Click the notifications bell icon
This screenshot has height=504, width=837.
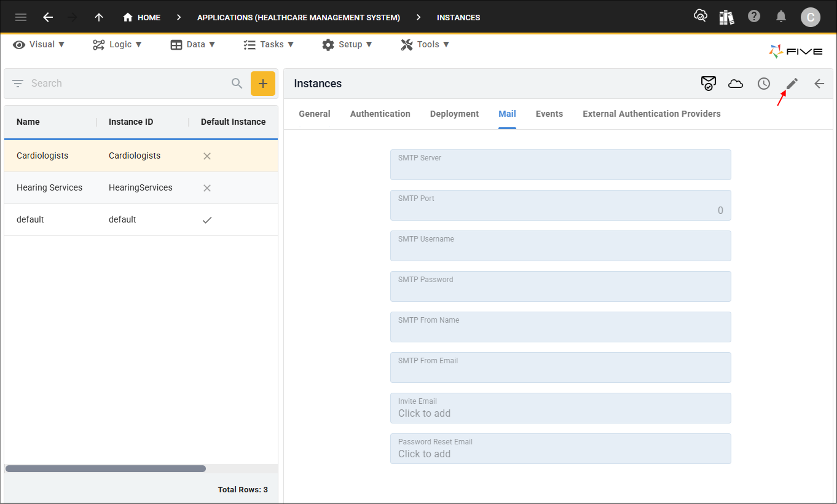(x=781, y=17)
